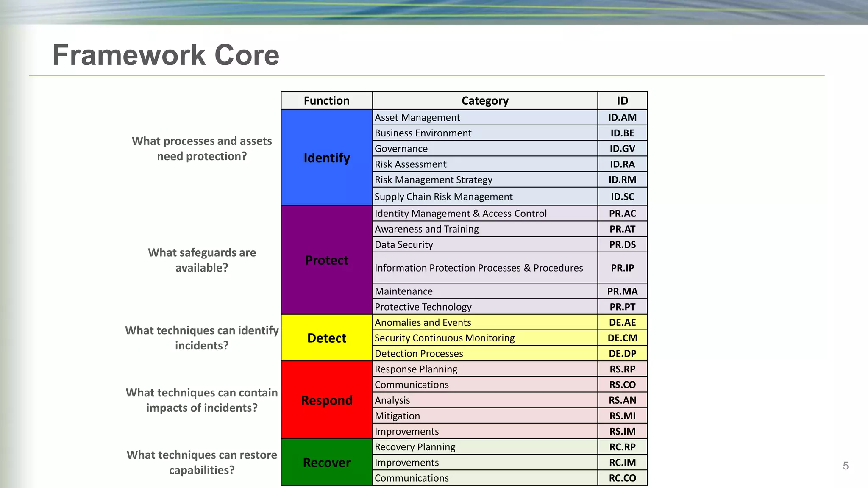Image resolution: width=868 pixels, height=488 pixels.
Task: Click the Security Continuous Monitoring cell
Action: 485,338
